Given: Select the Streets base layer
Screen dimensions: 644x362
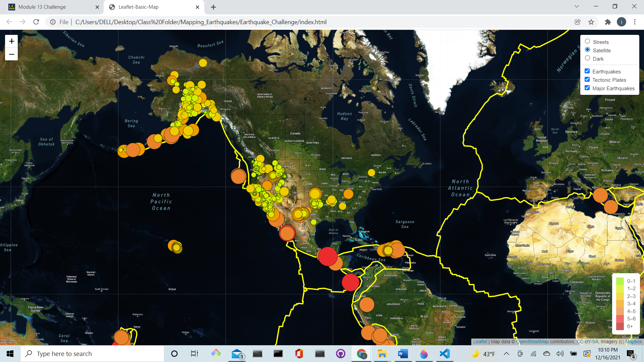Looking at the screenshot, I should (x=587, y=42).
